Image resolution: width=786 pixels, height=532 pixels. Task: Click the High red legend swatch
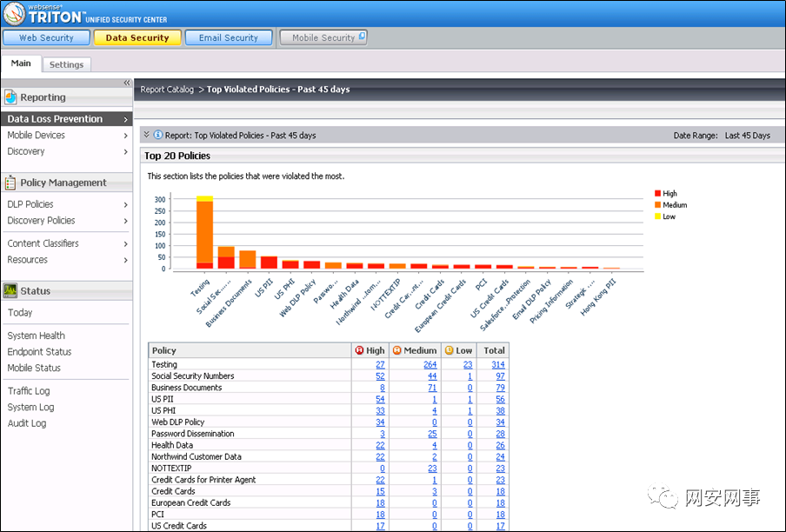[657, 193]
